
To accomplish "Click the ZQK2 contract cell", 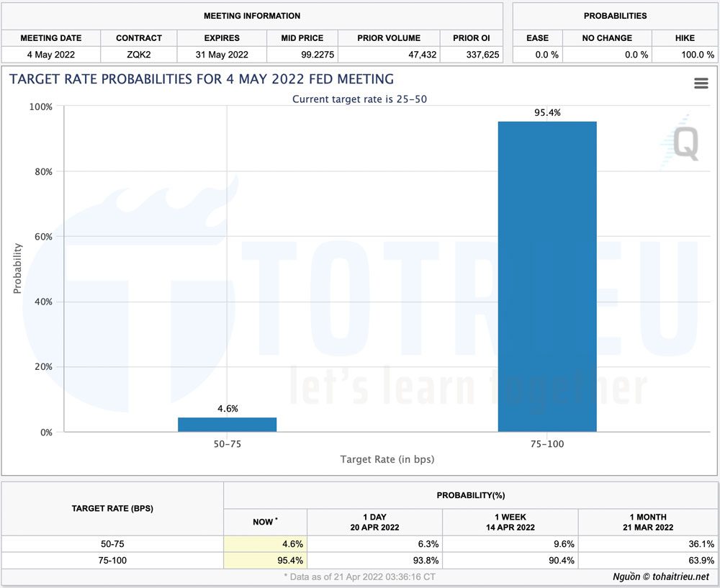I will (139, 55).
